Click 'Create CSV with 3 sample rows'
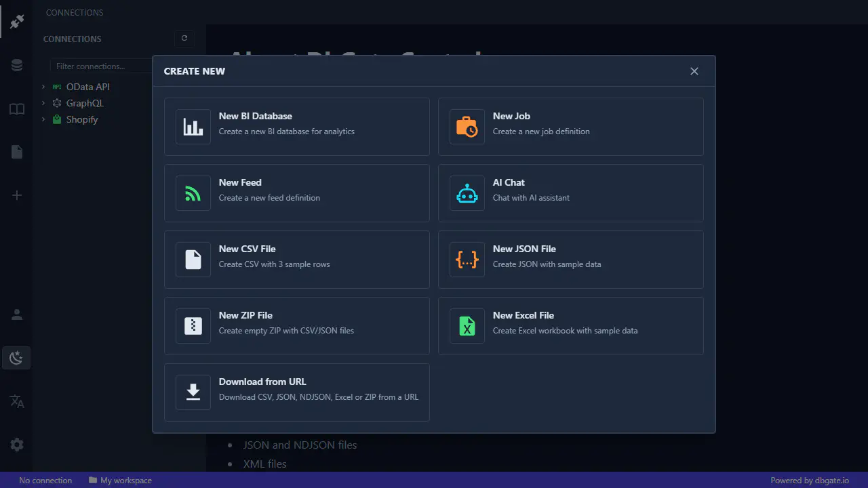868x488 pixels. click(x=275, y=264)
